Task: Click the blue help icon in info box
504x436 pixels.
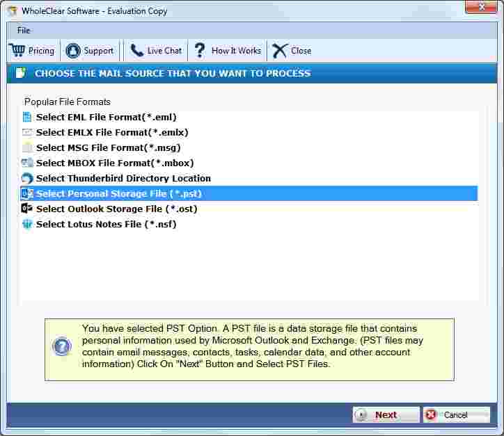Action: [x=62, y=346]
